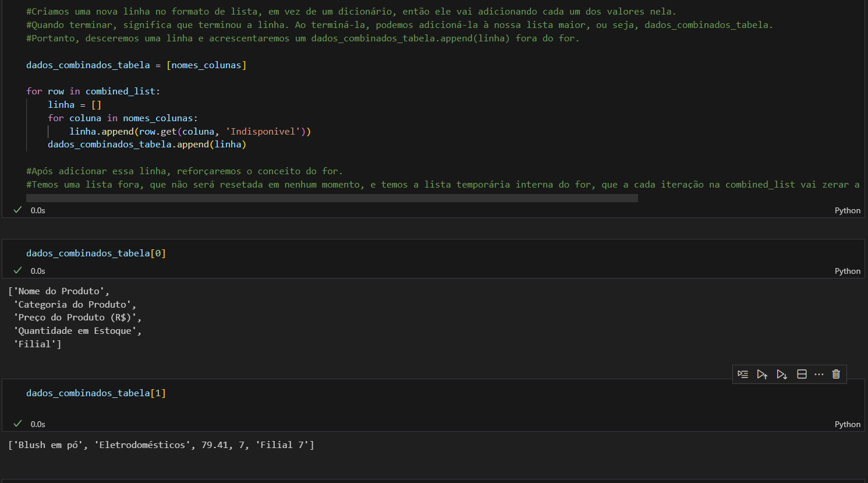Click success checkmark of dados_combinados_tabela[0] cell
This screenshot has width=868, height=483.
click(17, 270)
